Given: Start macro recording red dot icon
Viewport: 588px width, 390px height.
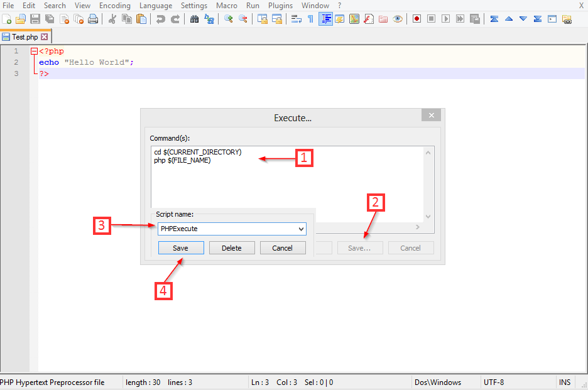Looking at the screenshot, I should [416, 19].
